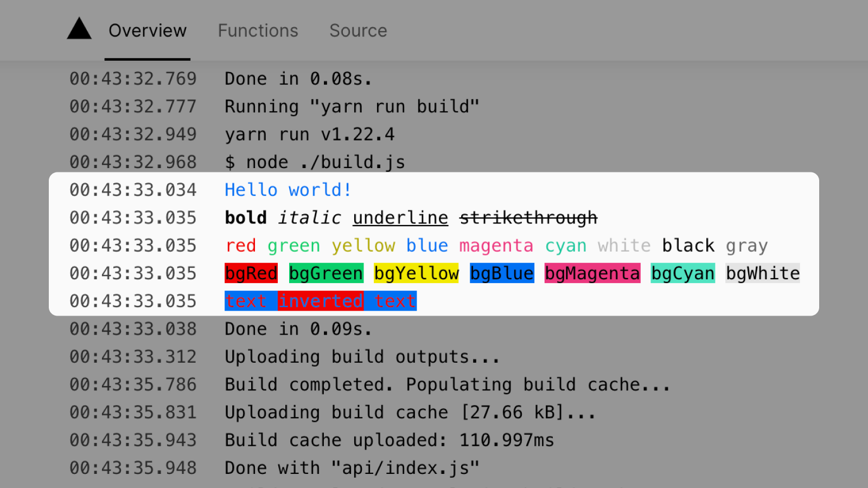This screenshot has height=488, width=868.
Task: Select the 'Uploading build outputs...' log line
Action: (x=362, y=357)
